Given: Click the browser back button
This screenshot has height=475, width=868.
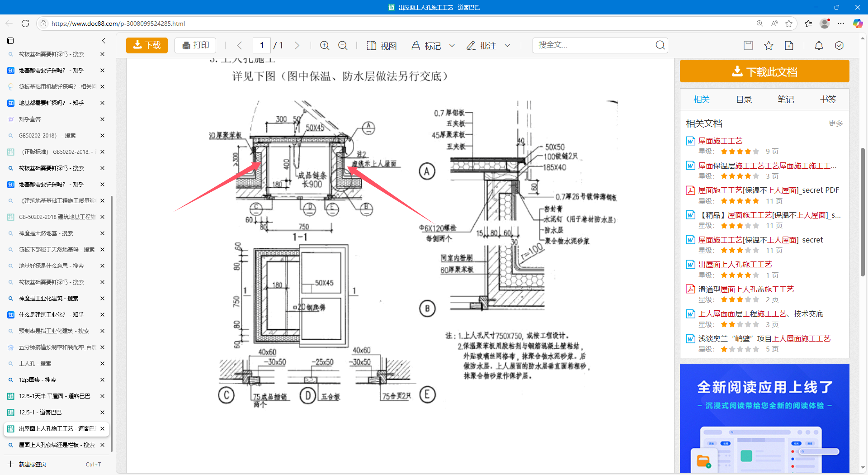Looking at the screenshot, I should click(x=9, y=24).
